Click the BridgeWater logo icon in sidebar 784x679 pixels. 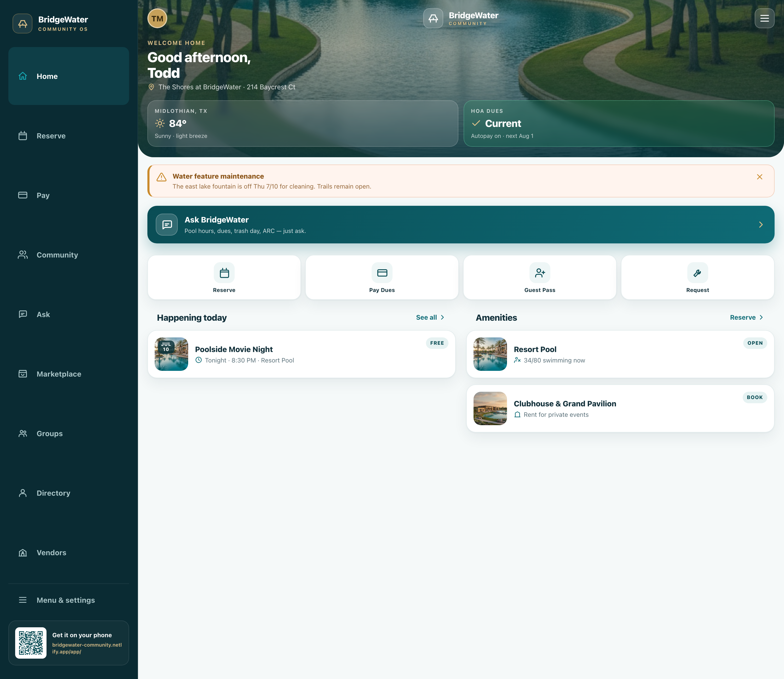[22, 24]
